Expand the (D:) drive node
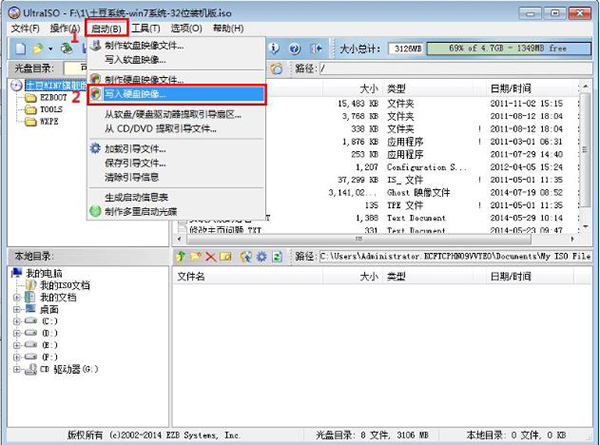Image resolution: width=600 pixels, height=445 pixels. (x=16, y=333)
